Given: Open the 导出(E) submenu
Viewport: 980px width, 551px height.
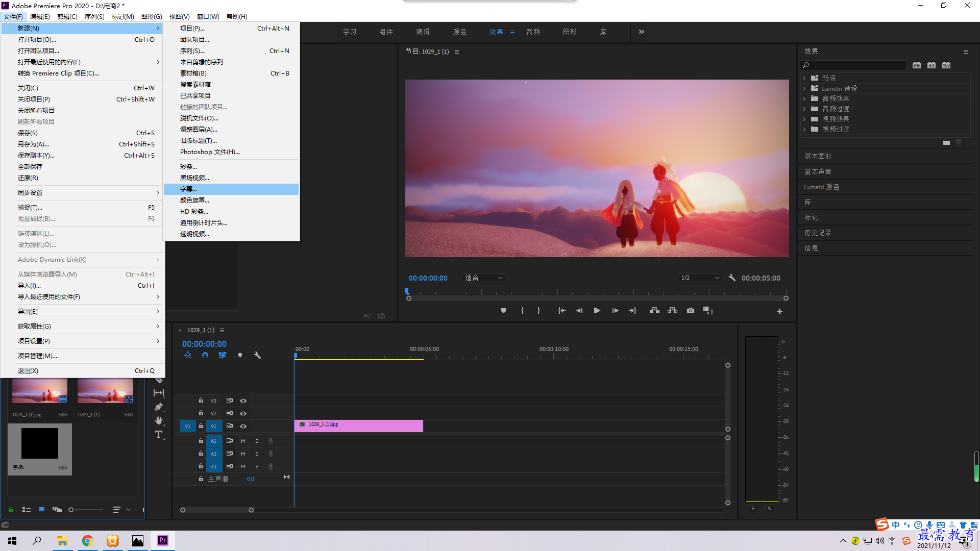Looking at the screenshot, I should (x=83, y=312).
